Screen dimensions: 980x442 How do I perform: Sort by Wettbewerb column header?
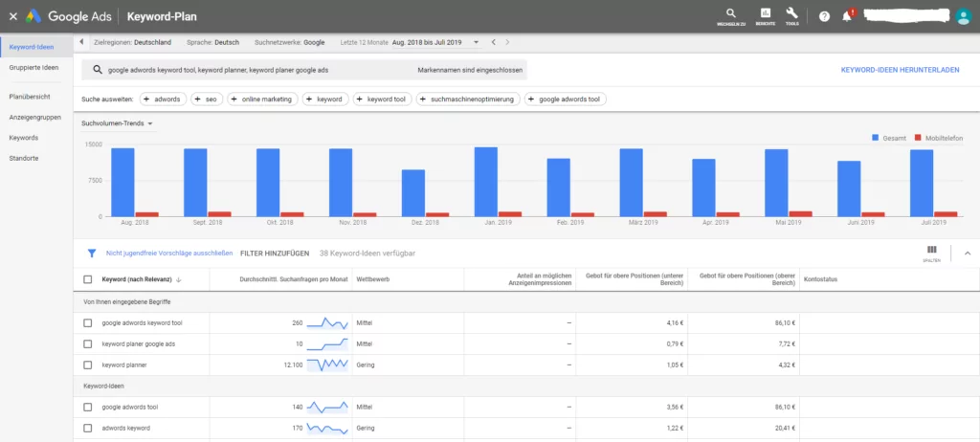[373, 279]
